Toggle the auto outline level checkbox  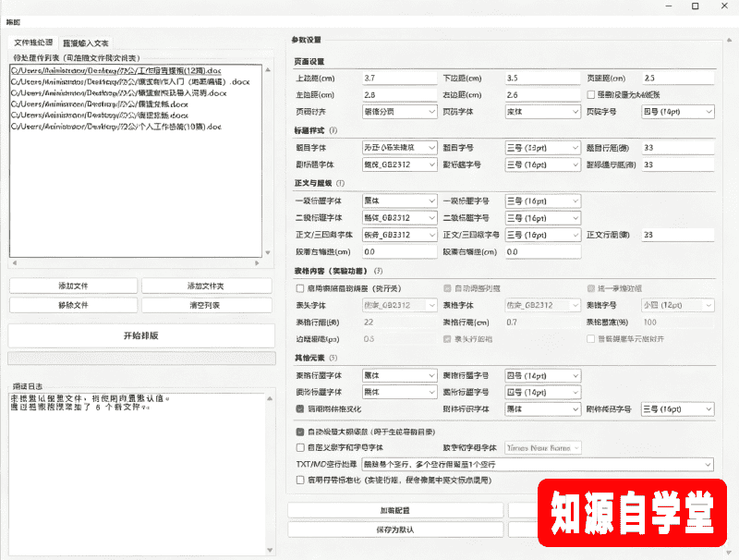tap(299, 432)
